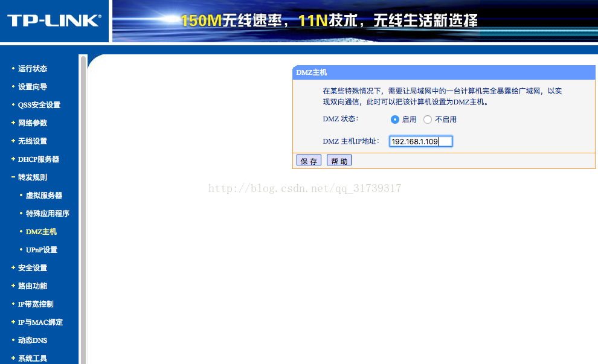The image size is (598, 364).
Task: Select DMZ主机 submenu item
Action: (x=41, y=232)
